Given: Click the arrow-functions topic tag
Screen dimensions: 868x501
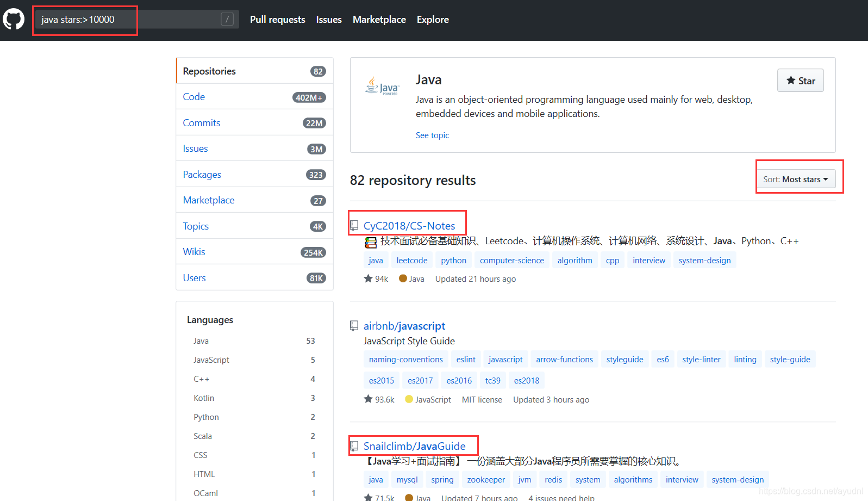Looking at the screenshot, I should 565,360.
